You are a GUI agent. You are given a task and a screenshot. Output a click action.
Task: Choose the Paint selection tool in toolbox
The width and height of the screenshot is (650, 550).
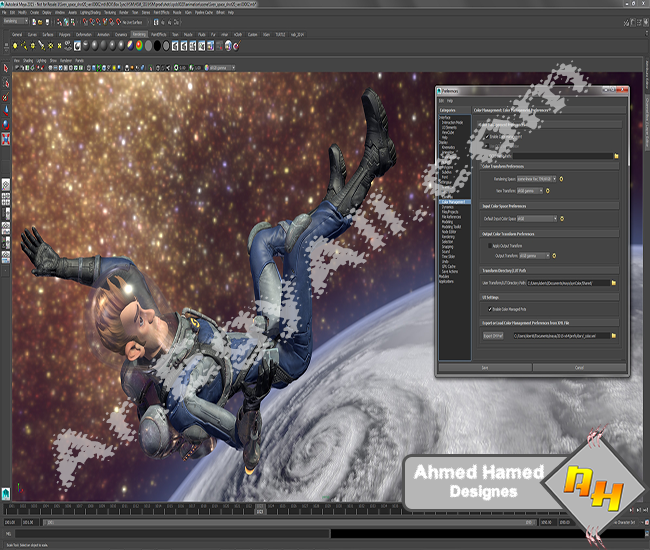6,97
